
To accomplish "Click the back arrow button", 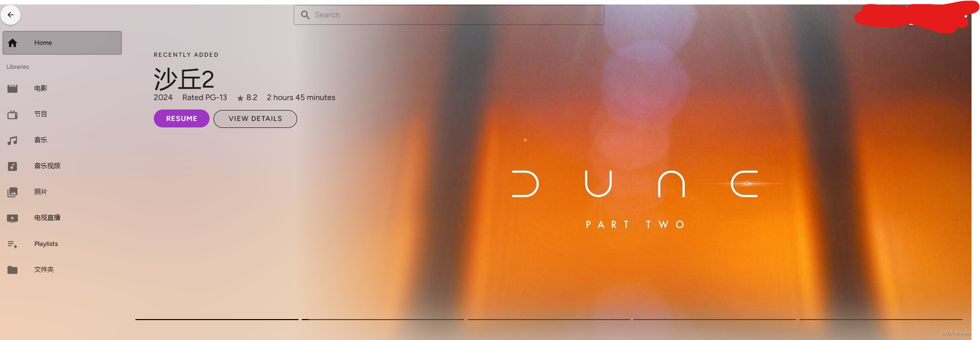I will coord(10,15).
